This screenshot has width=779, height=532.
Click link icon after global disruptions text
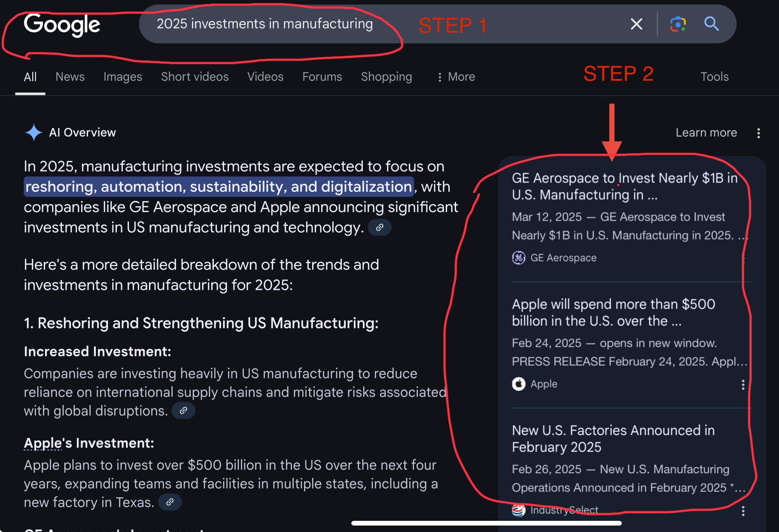pyautogui.click(x=183, y=410)
